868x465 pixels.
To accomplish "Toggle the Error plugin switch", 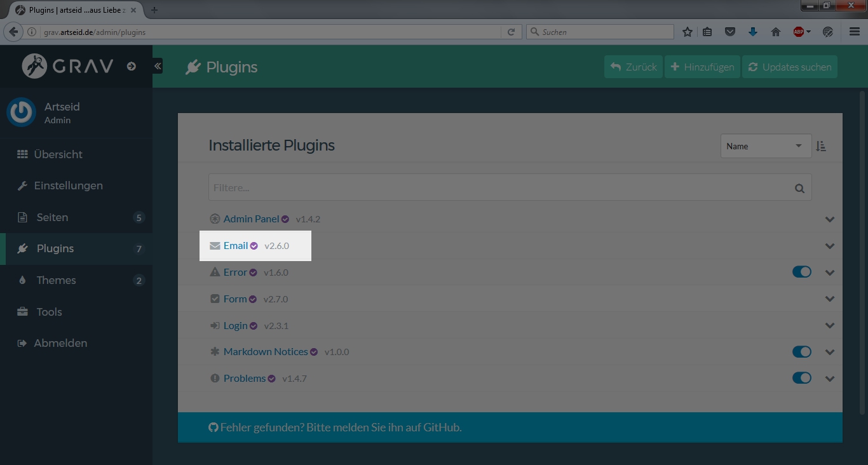I will [x=802, y=272].
